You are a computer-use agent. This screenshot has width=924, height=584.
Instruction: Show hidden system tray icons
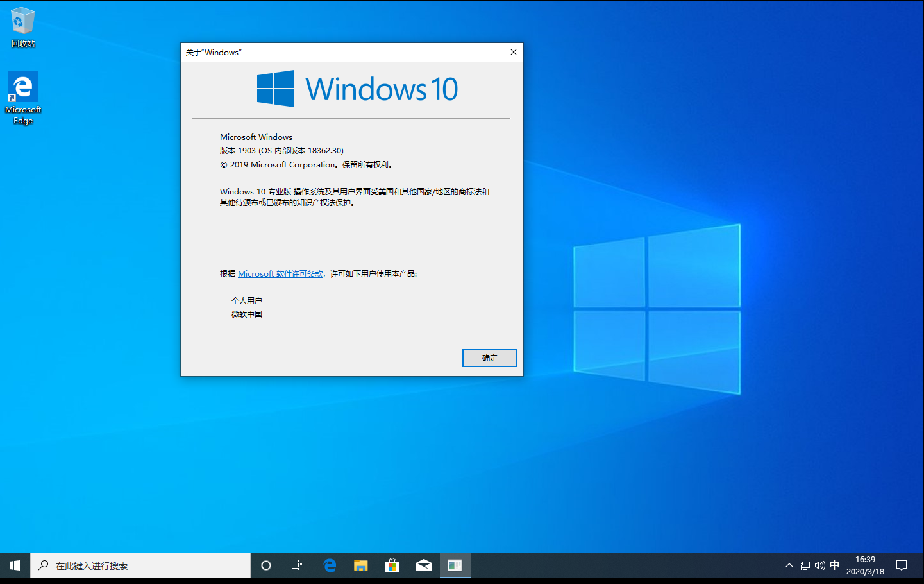point(789,565)
